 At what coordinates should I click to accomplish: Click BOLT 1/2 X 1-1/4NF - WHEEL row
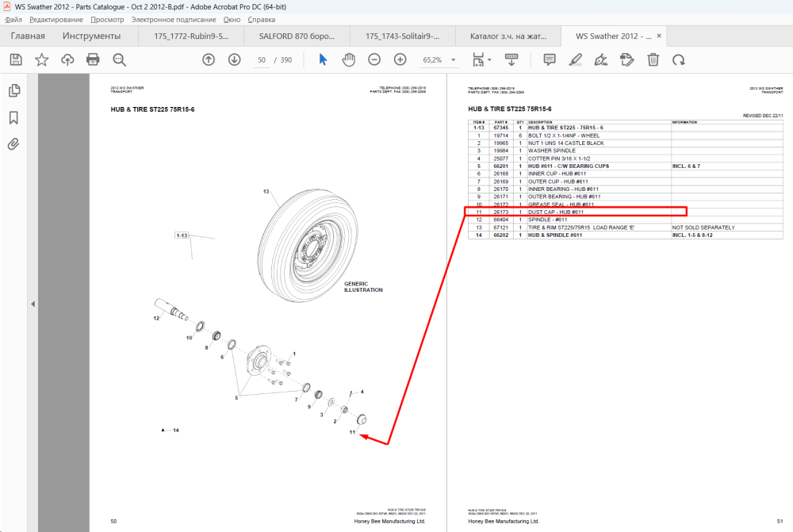tap(626, 136)
